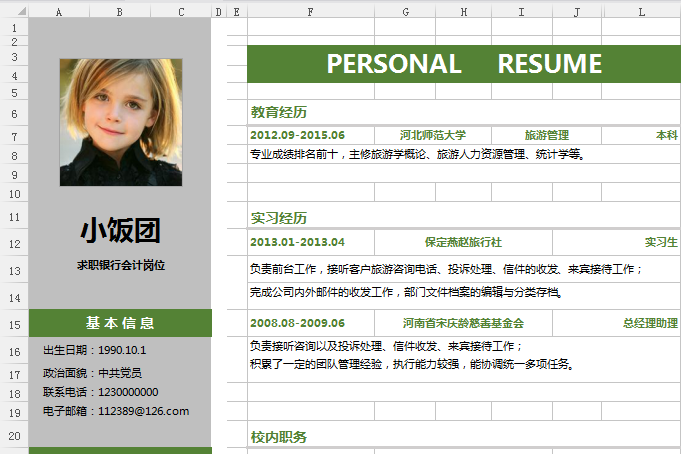Click column L header
This screenshot has height=454, width=681.
point(640,12)
